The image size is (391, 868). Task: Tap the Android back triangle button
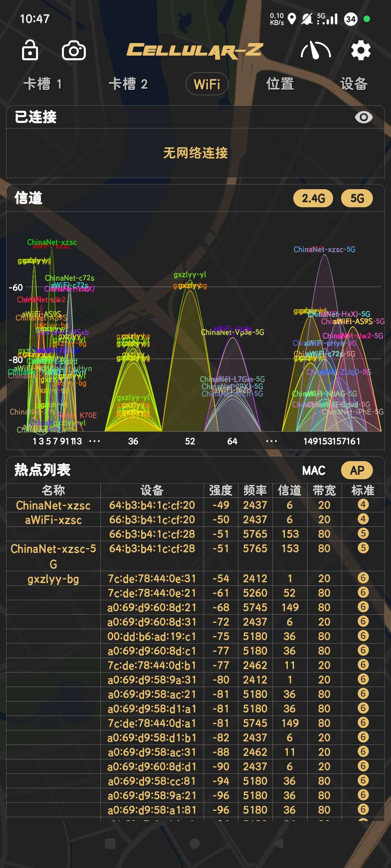[279, 844]
